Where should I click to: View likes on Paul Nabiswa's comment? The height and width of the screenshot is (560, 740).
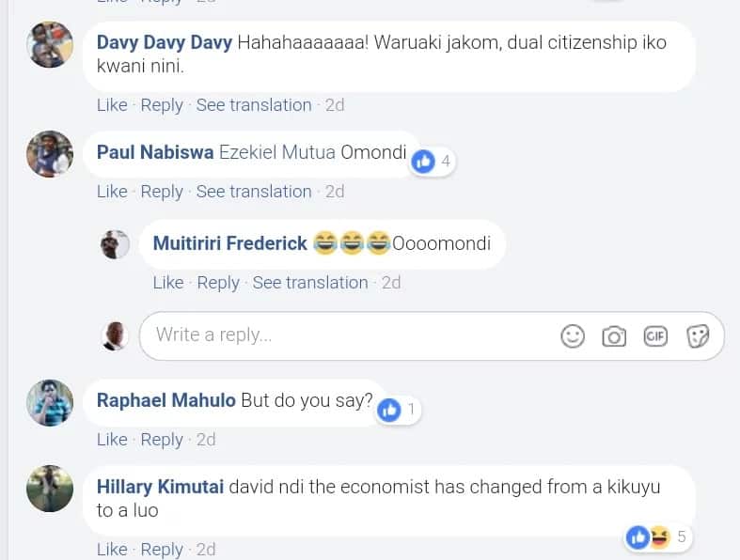click(x=433, y=162)
